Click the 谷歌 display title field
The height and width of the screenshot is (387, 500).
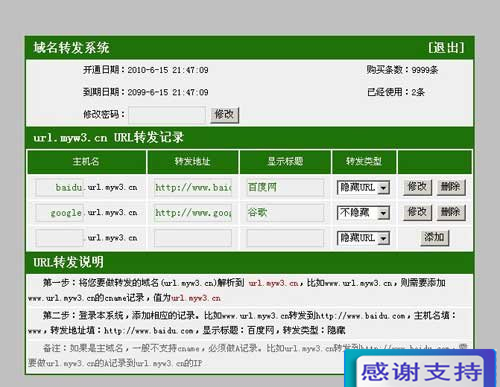point(285,213)
